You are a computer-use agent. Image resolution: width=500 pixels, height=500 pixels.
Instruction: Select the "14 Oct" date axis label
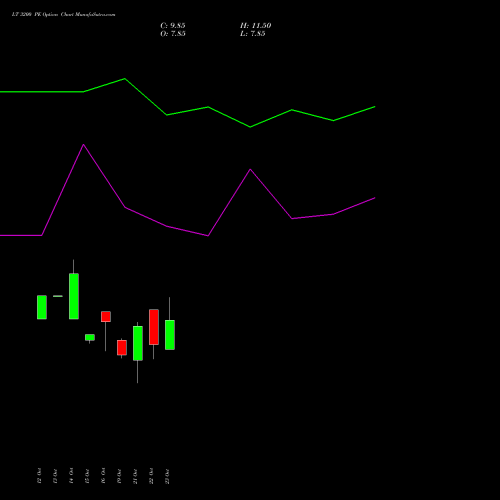71,476
